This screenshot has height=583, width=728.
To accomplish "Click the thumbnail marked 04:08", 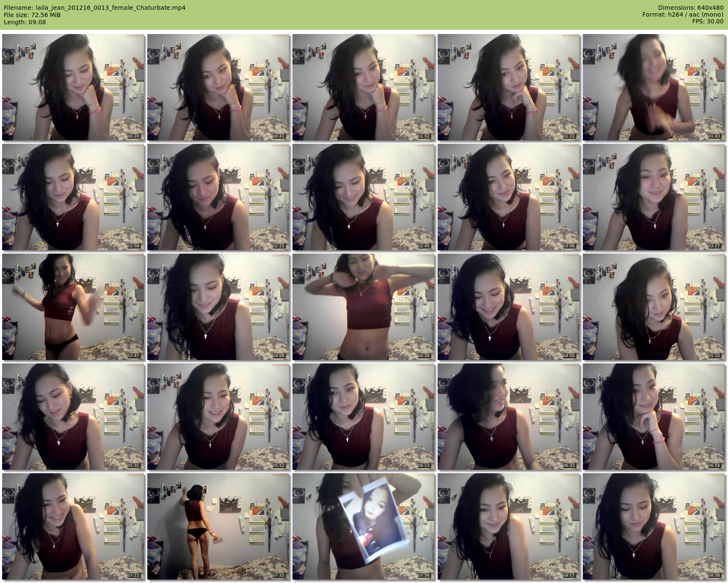I will 218,307.
